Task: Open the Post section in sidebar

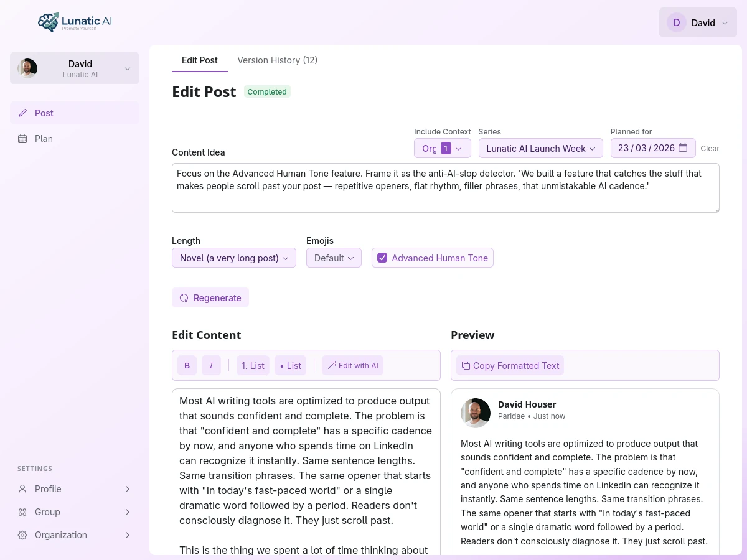Action: click(x=75, y=113)
